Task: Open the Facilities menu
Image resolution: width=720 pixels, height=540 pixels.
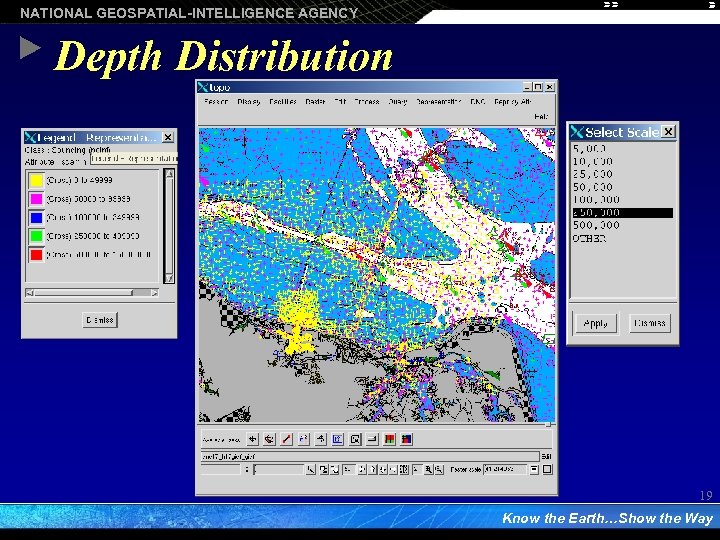Action: 283,101
